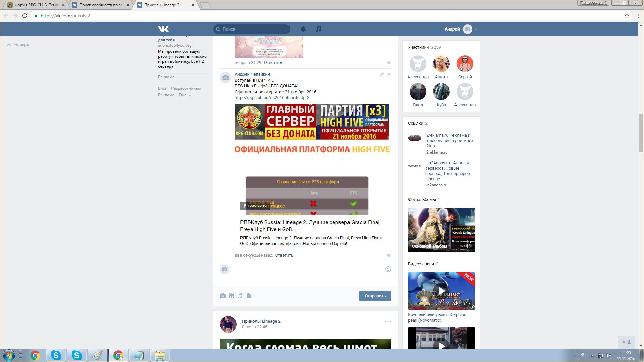Viewport: 644px width, 362px height.
Task: Like the comment from вчера в 21:29
Action: 389,63
